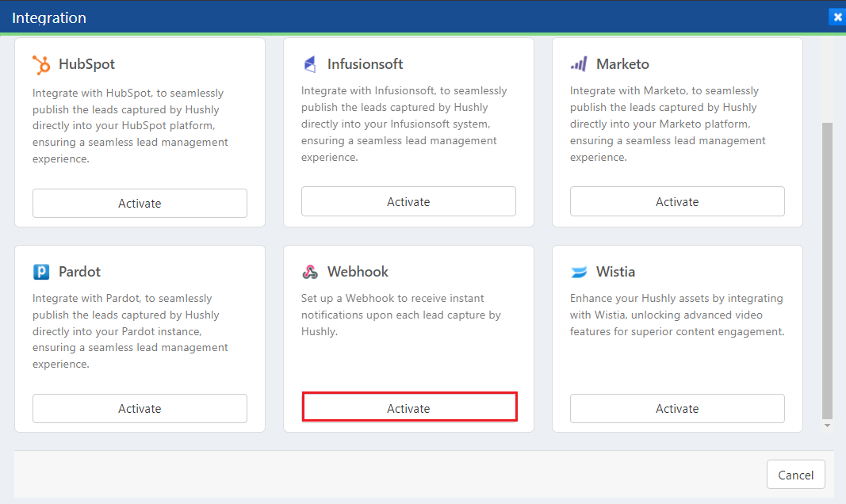Click the Pardot card title
846x504 pixels.
(x=79, y=272)
